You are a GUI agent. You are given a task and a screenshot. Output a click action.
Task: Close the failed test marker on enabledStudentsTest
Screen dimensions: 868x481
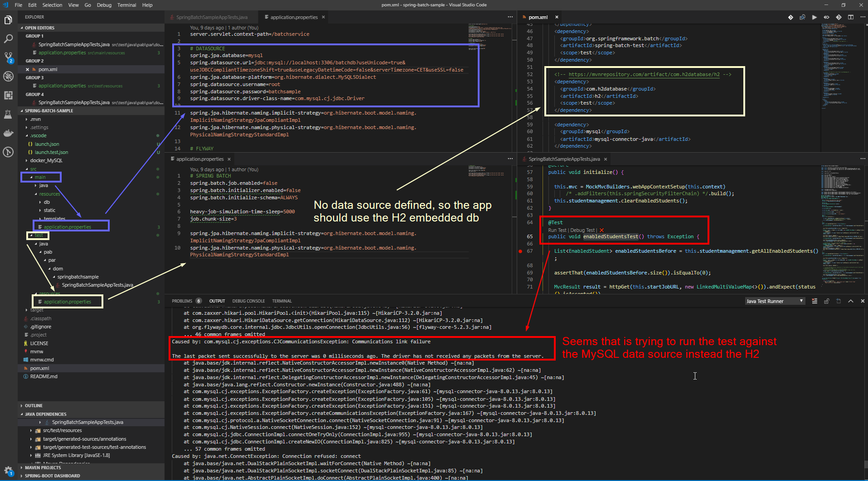601,230
